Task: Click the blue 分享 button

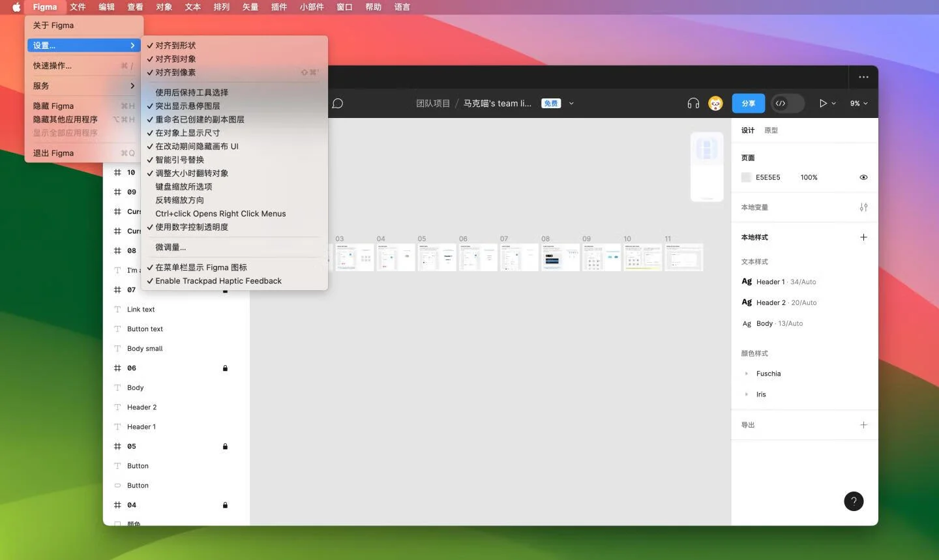Action: [x=748, y=103]
